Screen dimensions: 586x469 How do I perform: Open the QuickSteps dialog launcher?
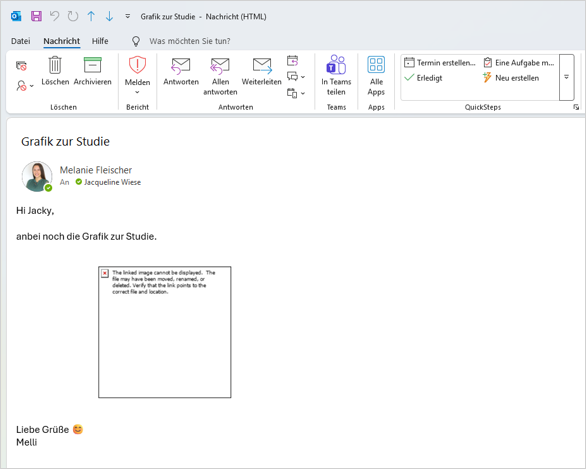576,107
